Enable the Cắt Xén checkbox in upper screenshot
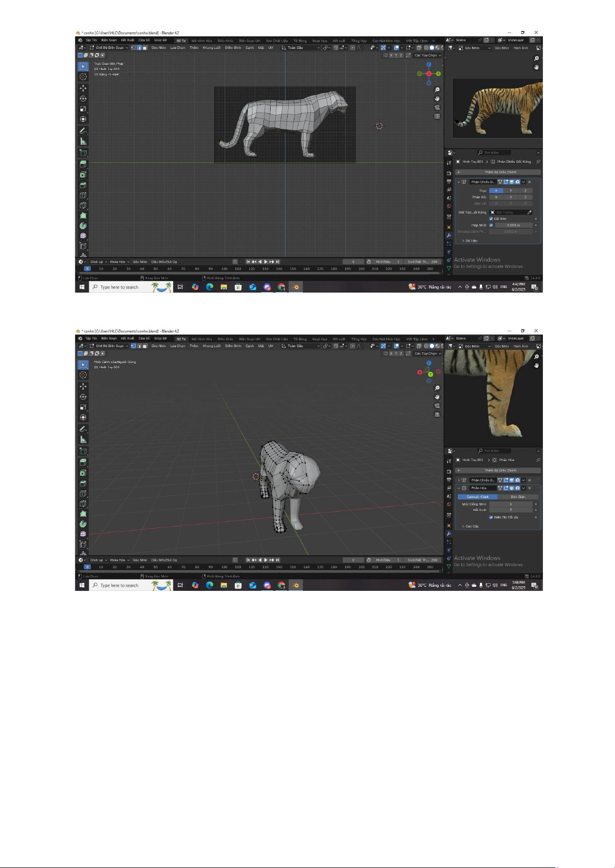Screen dimensions: 615x868 coord(491,218)
